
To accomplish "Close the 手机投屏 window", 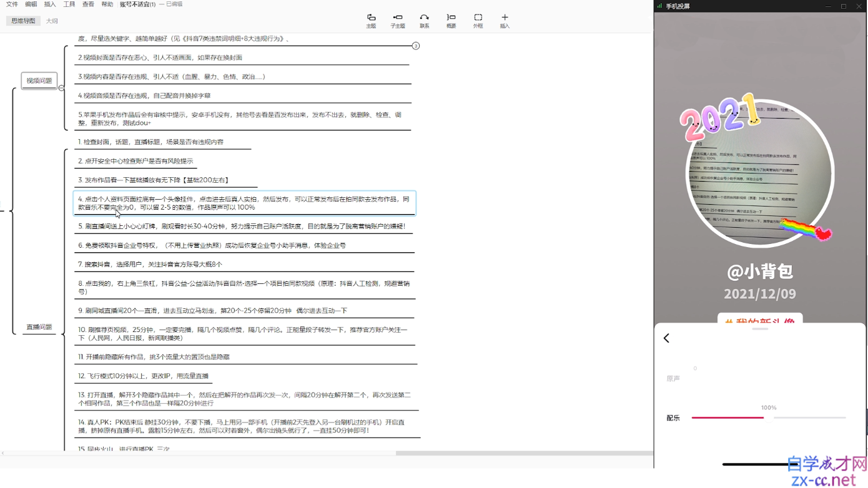I will pyautogui.click(x=859, y=6).
